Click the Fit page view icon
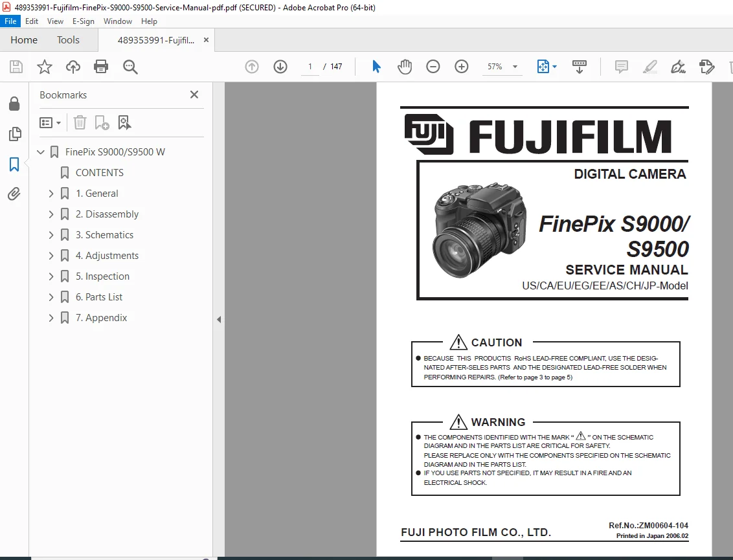This screenshot has height=560, width=733. click(543, 67)
